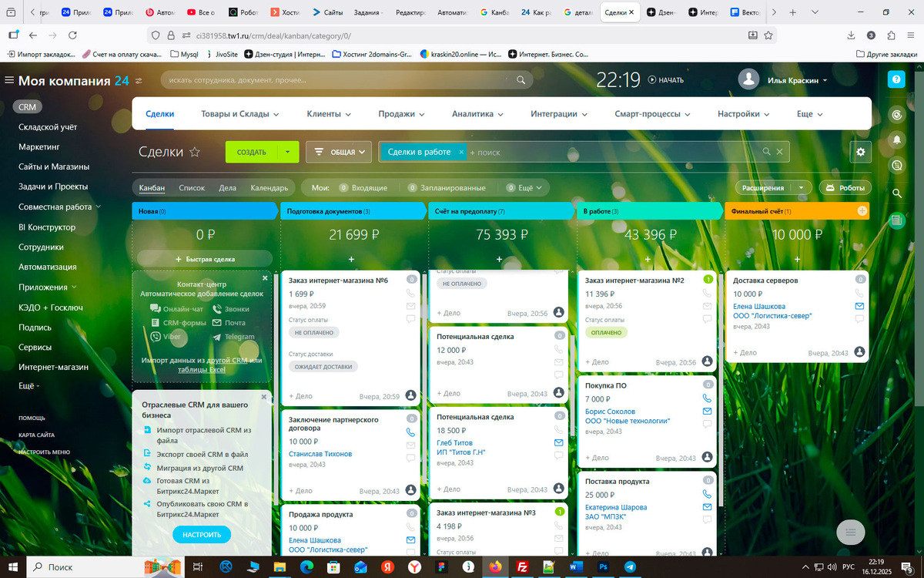
Task: Click the green СОЗДАТЬ button
Action: [252, 152]
